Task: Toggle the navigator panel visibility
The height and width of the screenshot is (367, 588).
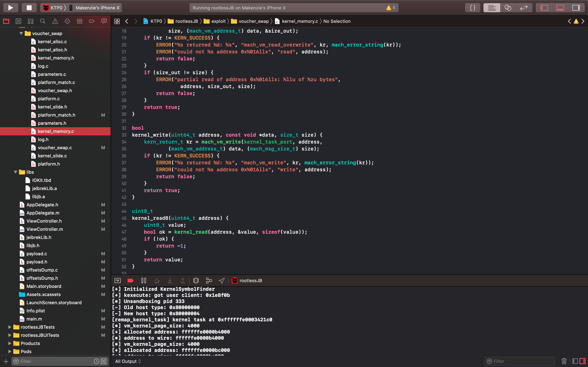Action: 544,8
